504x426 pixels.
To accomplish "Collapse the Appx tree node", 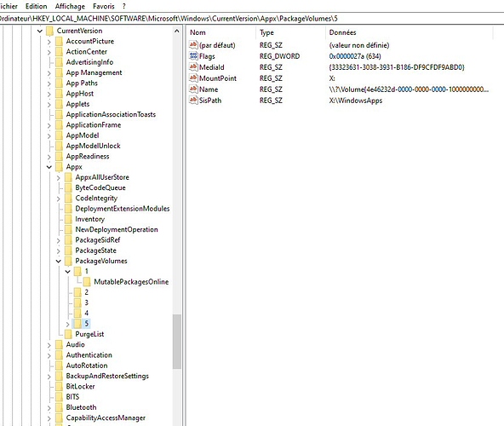I will 49,167.
